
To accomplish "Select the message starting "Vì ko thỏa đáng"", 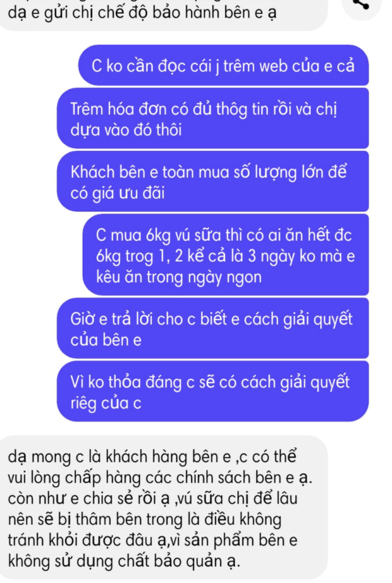I will [x=212, y=391].
